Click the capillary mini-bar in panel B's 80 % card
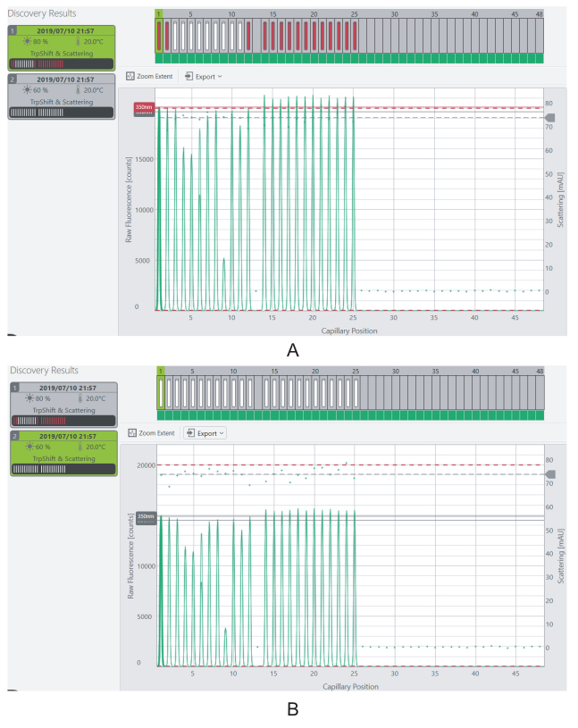Screen dimensions: 578x728 (63, 421)
